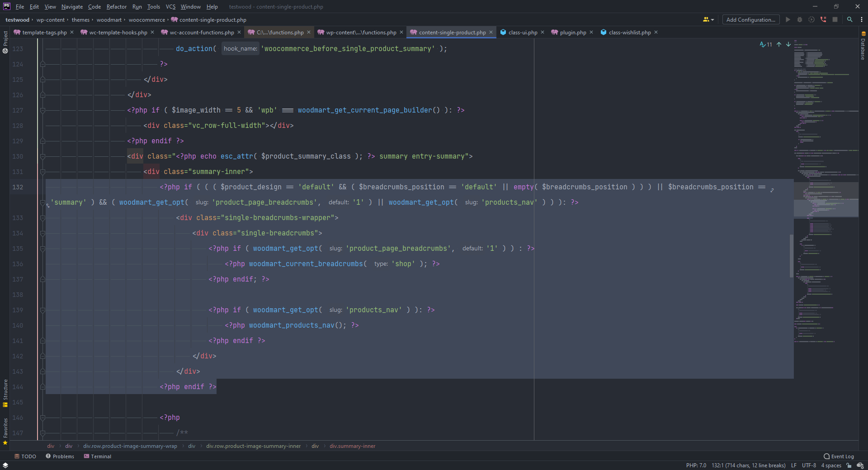Click the red Listen for PHP Debug Connections icon
868x470 pixels.
(x=823, y=19)
